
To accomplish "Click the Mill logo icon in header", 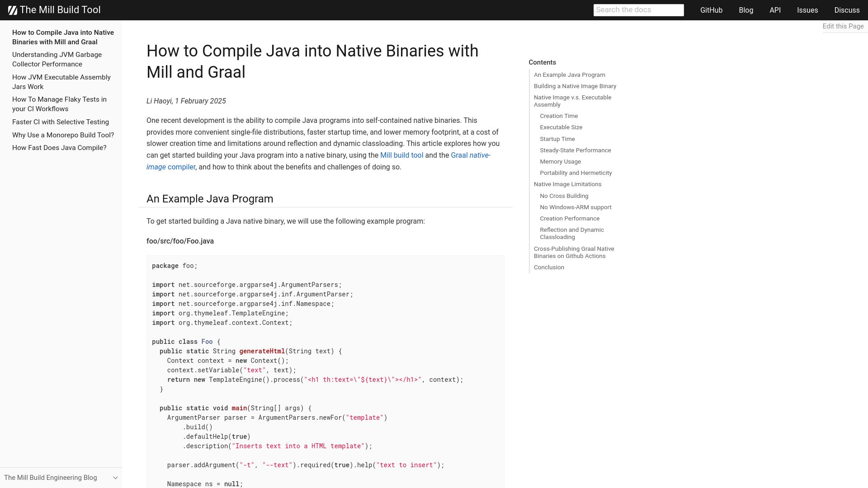I will coord(13,10).
